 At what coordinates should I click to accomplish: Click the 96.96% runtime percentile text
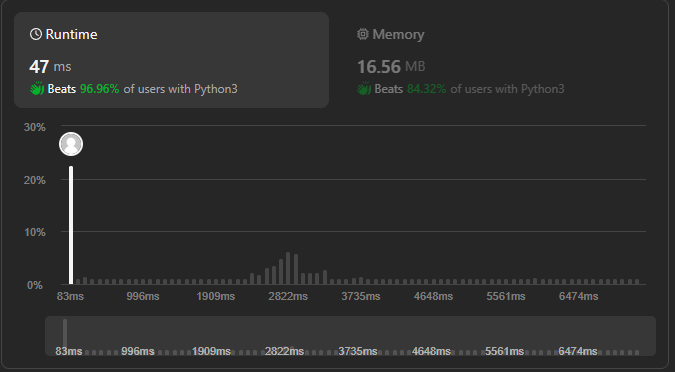click(x=99, y=89)
